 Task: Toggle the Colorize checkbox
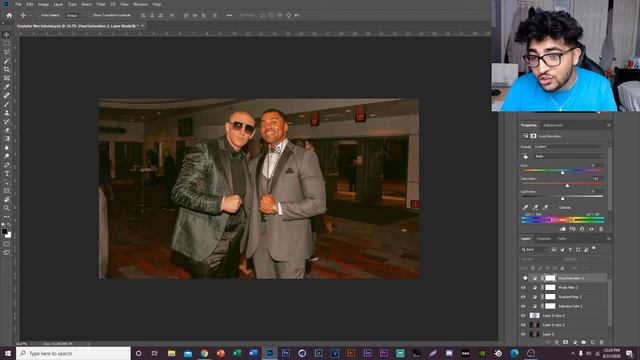pyautogui.click(x=556, y=207)
